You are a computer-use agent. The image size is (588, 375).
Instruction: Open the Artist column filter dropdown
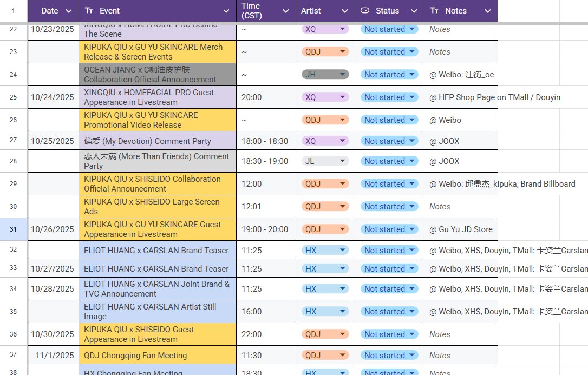click(x=345, y=11)
